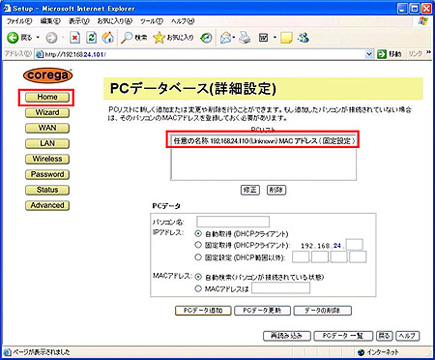Screen dimensions: 435x360
Task: Open the ファイル(F) menu
Action: pos(19,21)
